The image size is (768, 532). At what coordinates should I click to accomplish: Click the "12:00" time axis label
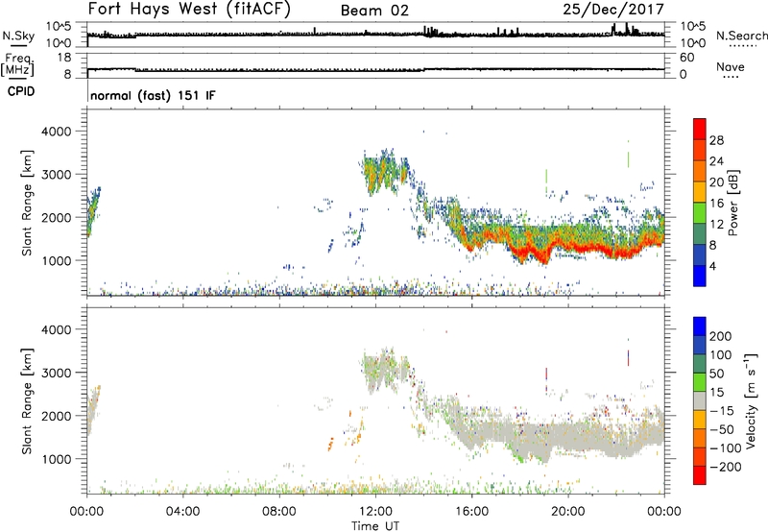tap(375, 512)
